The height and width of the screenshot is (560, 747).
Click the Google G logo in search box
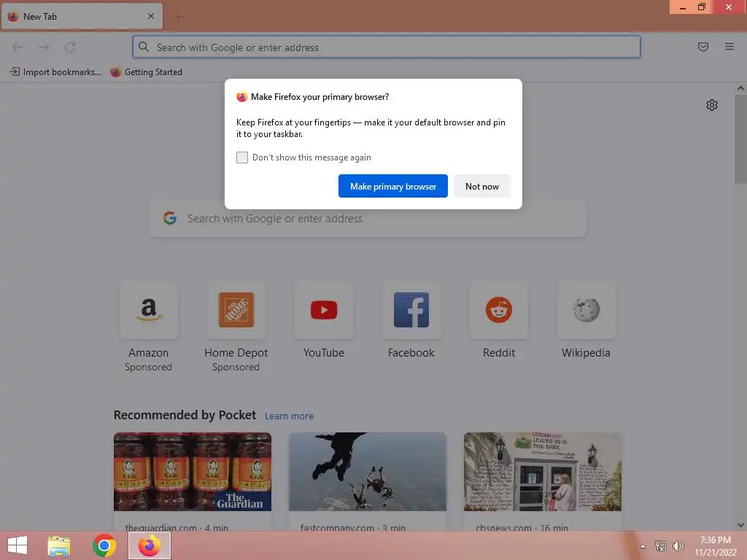(170, 218)
